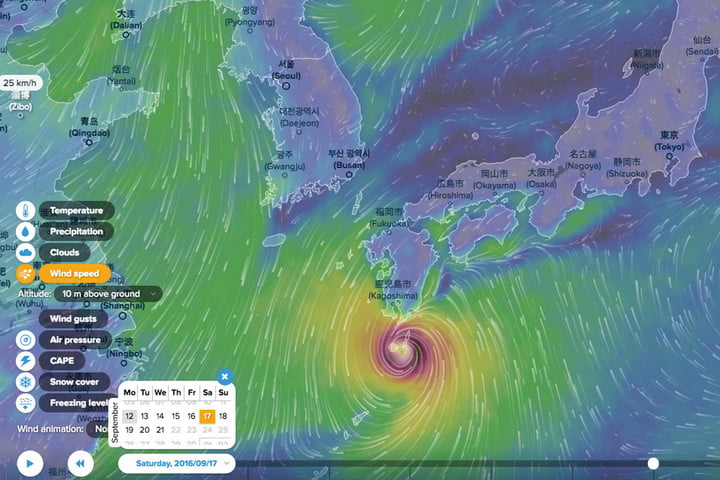Click the timeline slider handle
Viewport: 720px width, 480px height.
(x=653, y=463)
